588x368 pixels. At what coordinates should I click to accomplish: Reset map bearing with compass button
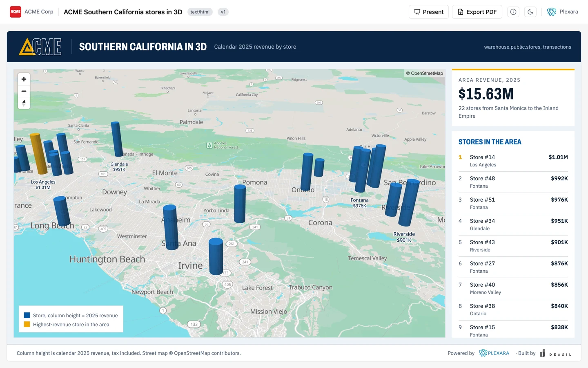click(24, 103)
